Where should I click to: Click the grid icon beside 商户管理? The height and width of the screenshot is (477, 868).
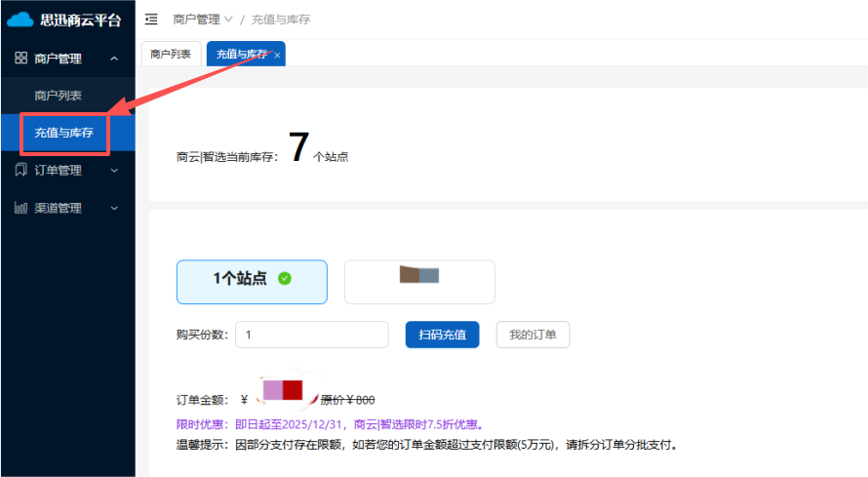pos(20,59)
